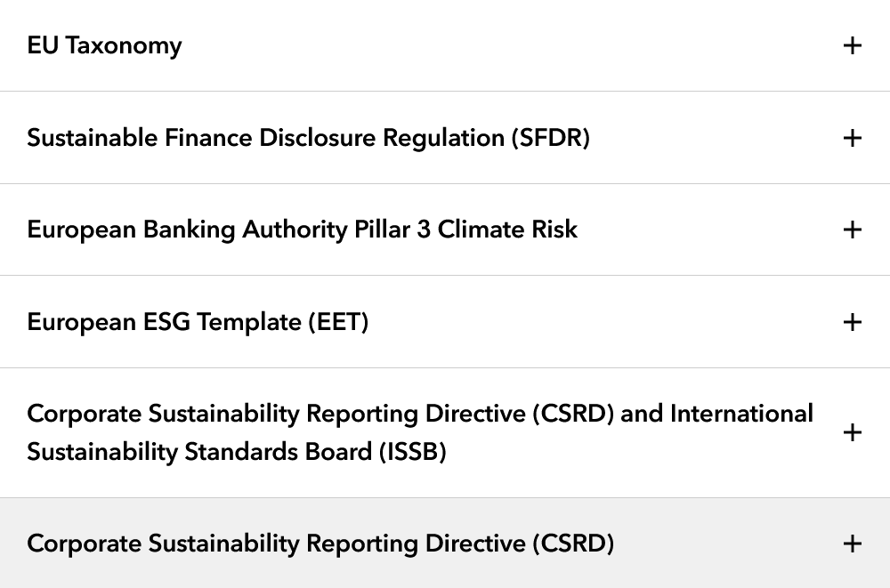890x588 pixels.
Task: Expand the European ESG Template (EET) heading
Action: point(198,322)
